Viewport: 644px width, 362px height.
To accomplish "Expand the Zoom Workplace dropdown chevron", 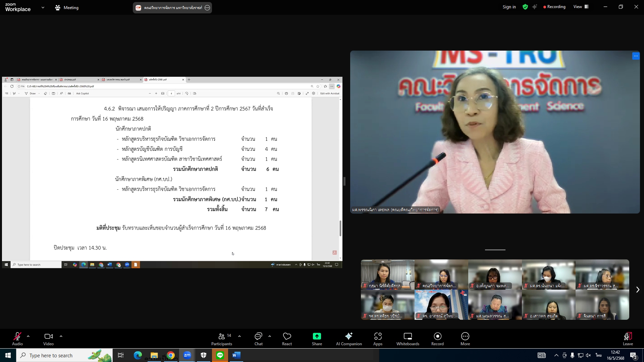I will pyautogui.click(x=43, y=7).
